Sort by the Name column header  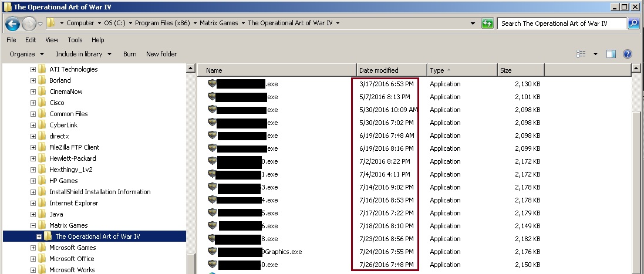pyautogui.click(x=277, y=70)
